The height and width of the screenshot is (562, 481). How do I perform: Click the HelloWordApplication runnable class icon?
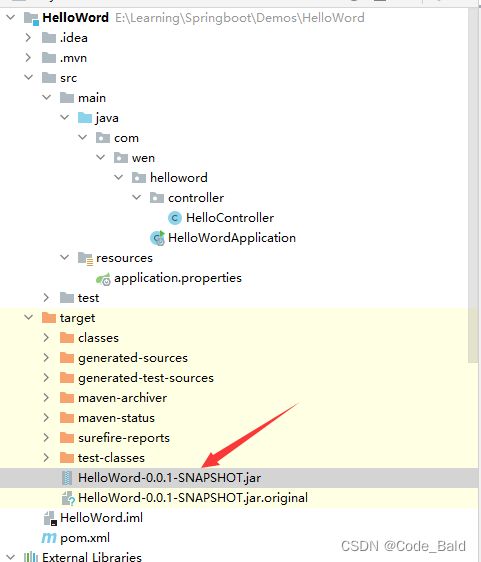(x=157, y=238)
